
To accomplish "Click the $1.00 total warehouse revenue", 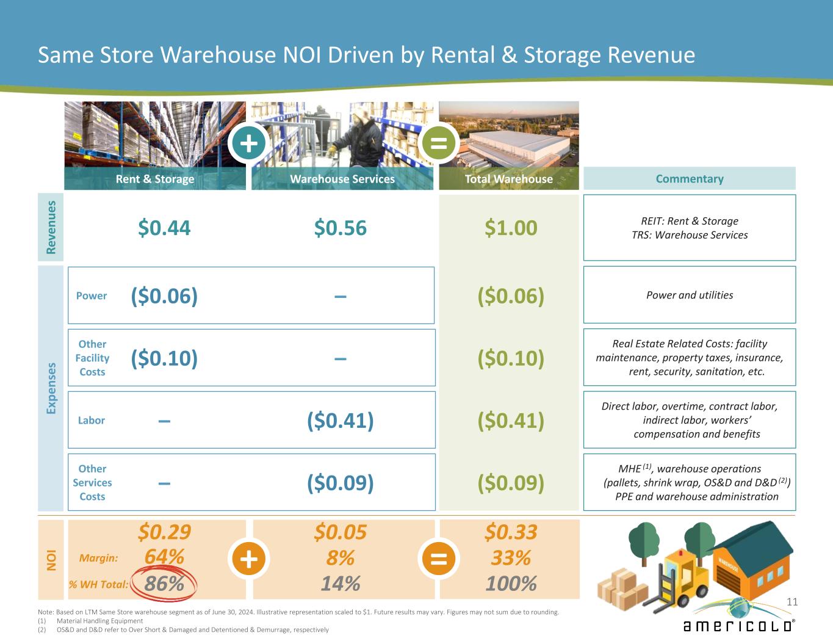I will pos(510,228).
